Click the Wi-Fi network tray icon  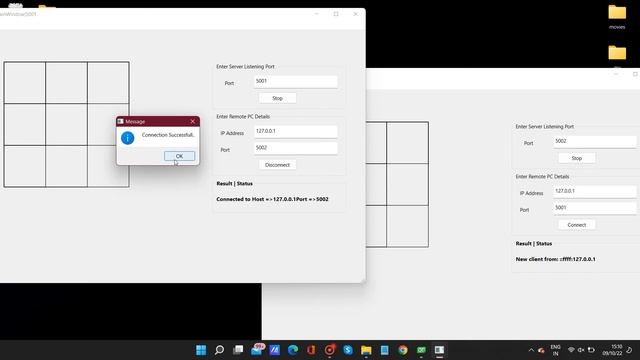click(x=571, y=350)
